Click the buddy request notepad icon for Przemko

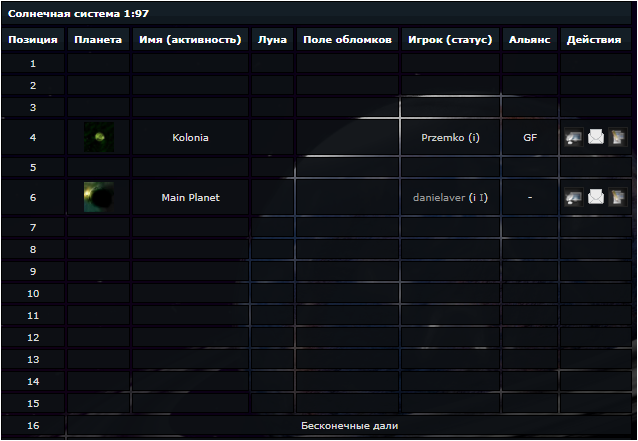tap(617, 137)
